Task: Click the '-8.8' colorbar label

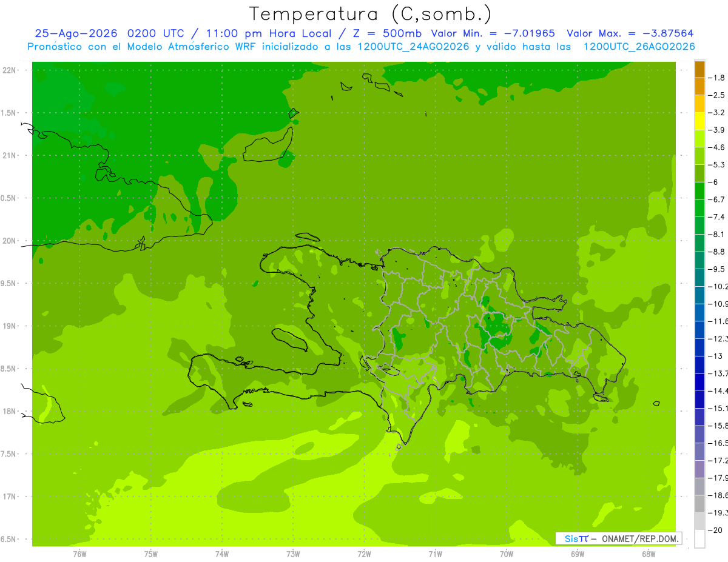Action: tap(716, 252)
